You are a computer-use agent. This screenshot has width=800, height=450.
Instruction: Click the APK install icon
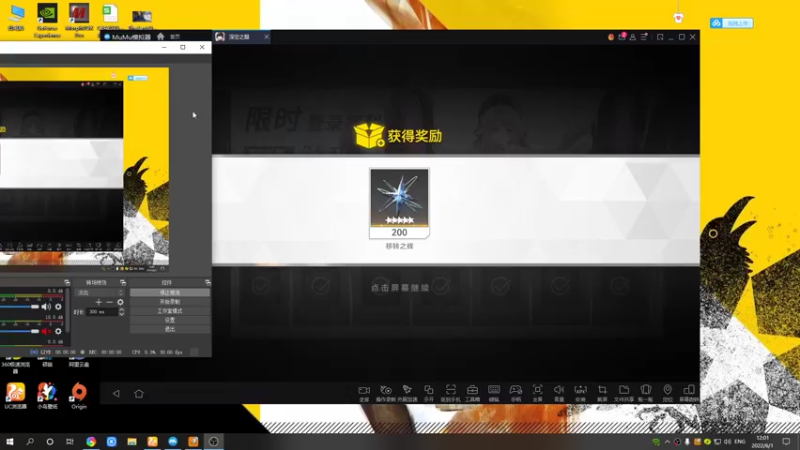581,390
